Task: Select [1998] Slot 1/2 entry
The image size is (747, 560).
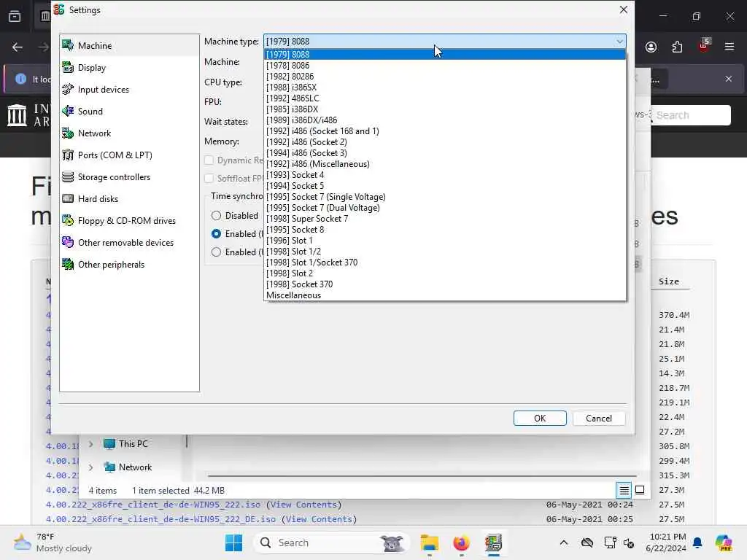Action: [x=445, y=252]
